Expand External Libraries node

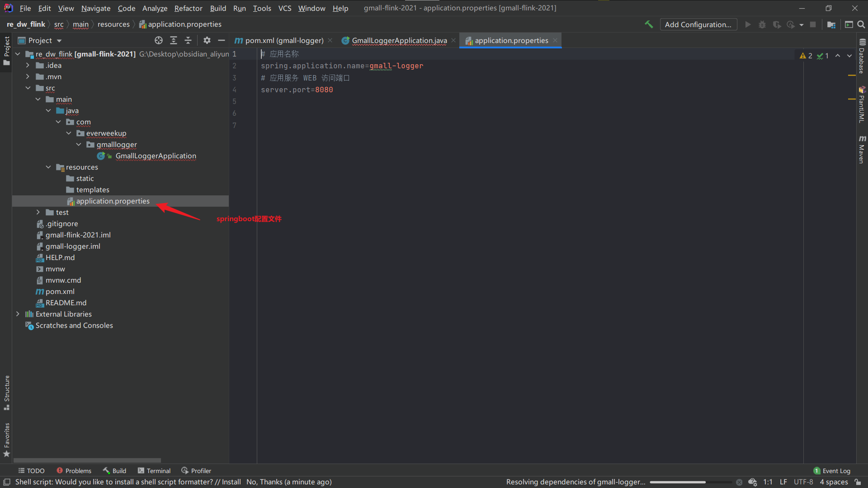[x=18, y=314]
